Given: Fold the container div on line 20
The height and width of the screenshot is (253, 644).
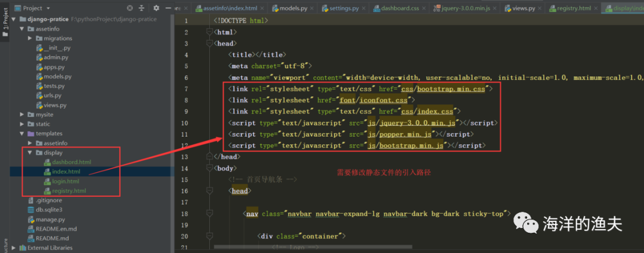Looking at the screenshot, I should click(210, 236).
